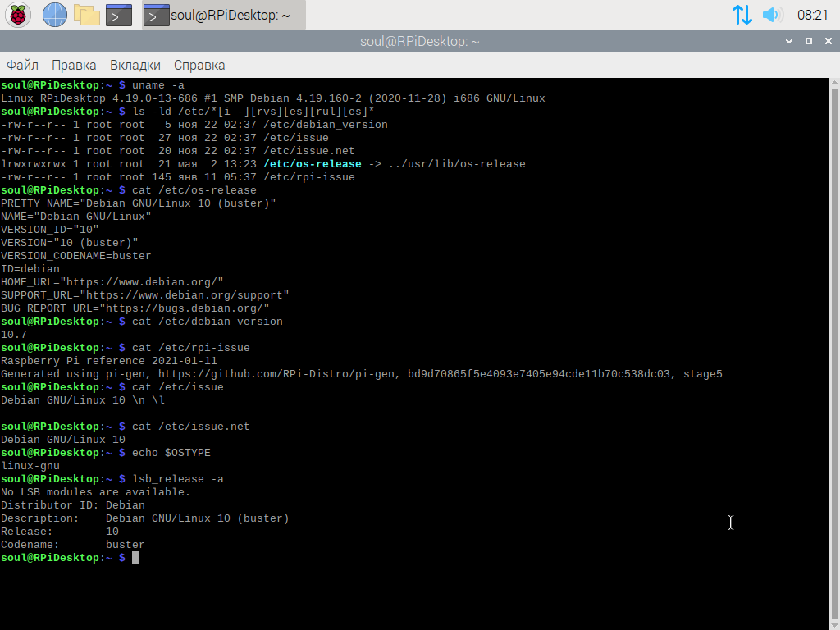The height and width of the screenshot is (630, 840).
Task: Close the terminal window
Action: point(829,41)
